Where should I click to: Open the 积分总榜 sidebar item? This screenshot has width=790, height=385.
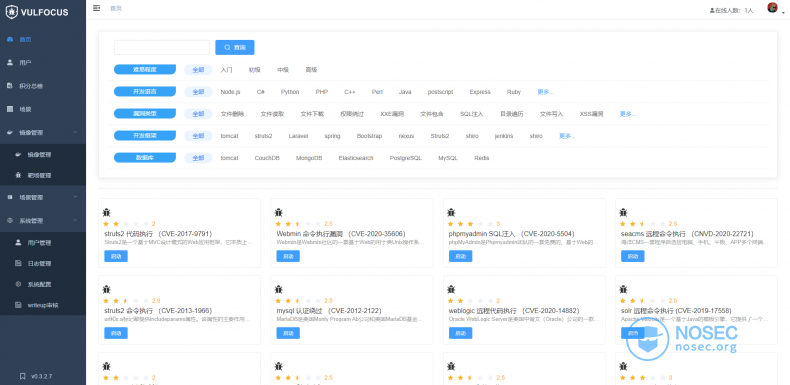point(31,86)
